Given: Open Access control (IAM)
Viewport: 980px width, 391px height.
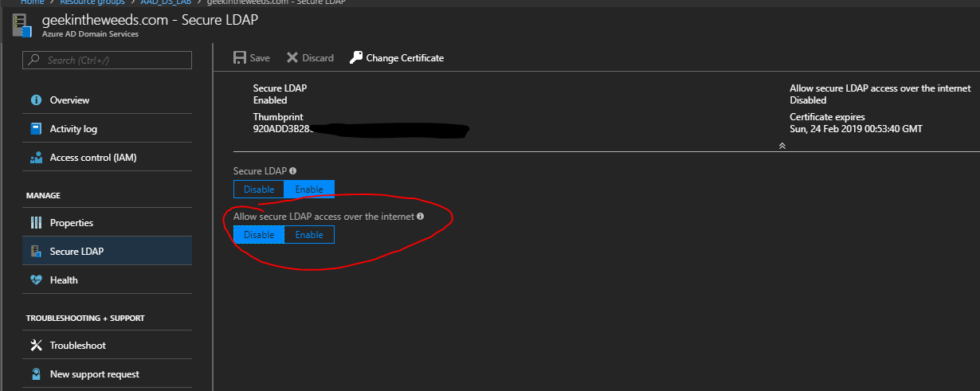Looking at the screenshot, I should click(107, 158).
